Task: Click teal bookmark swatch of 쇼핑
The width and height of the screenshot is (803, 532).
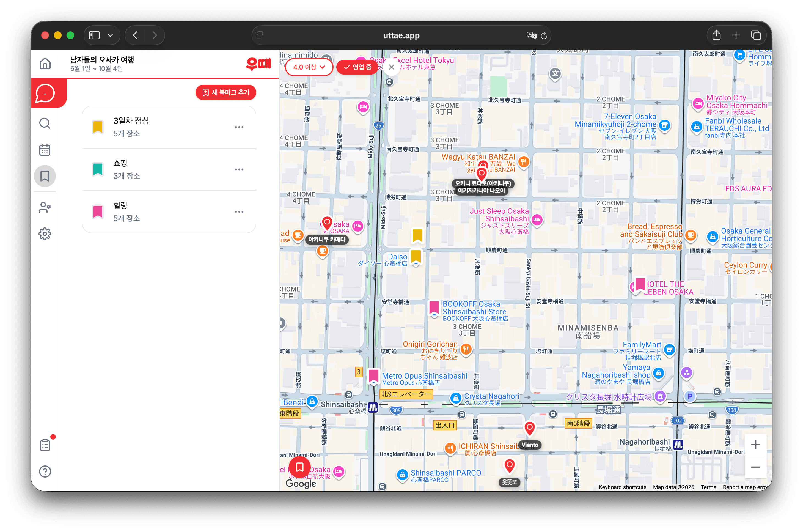Action: click(x=98, y=170)
